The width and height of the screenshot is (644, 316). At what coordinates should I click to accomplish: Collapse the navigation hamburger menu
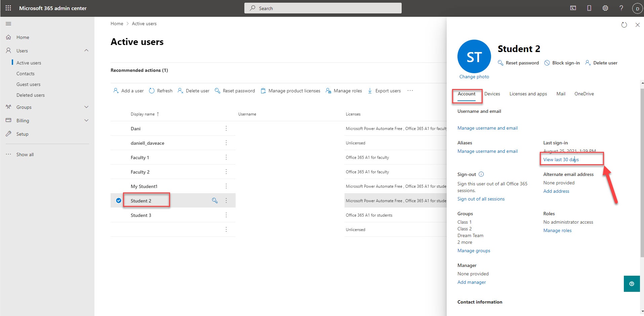coord(9,24)
